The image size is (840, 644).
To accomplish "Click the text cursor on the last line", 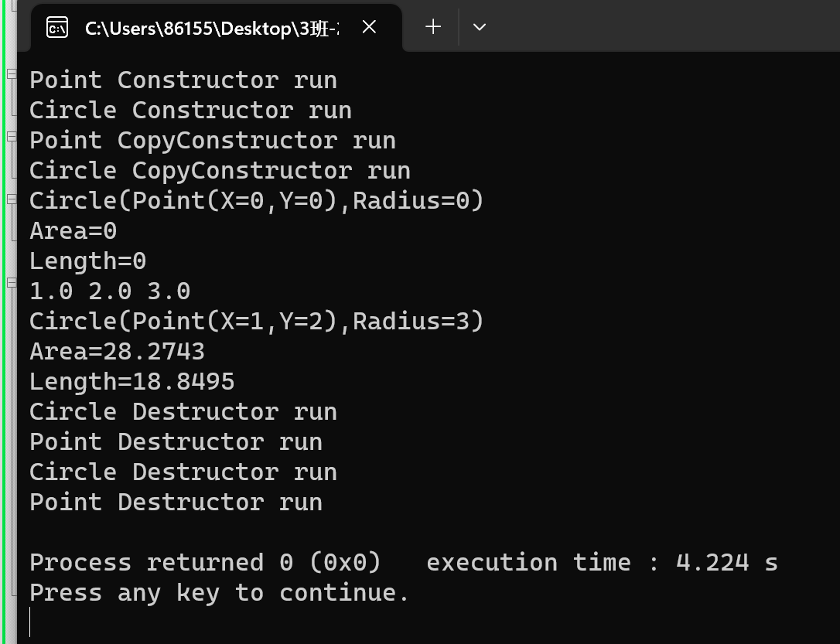I will click(31, 622).
